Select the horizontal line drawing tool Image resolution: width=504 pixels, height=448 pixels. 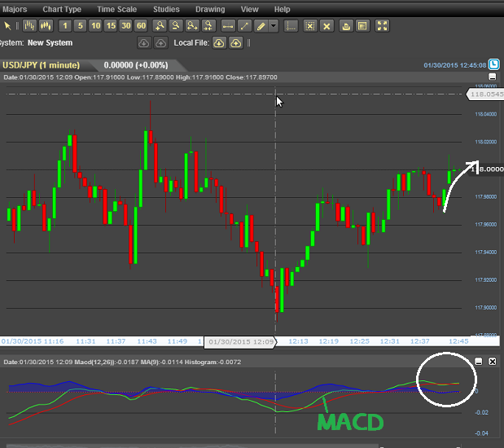tap(228, 26)
